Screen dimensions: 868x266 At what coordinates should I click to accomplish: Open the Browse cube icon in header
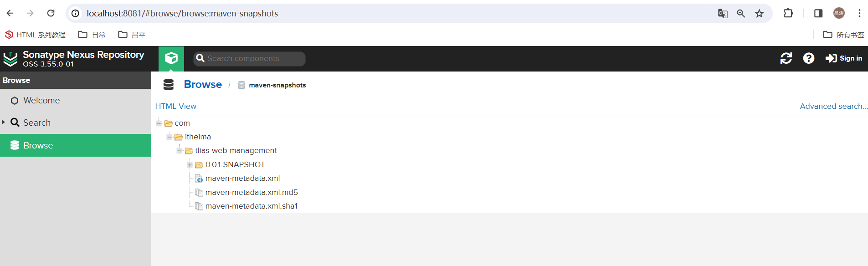(171, 58)
